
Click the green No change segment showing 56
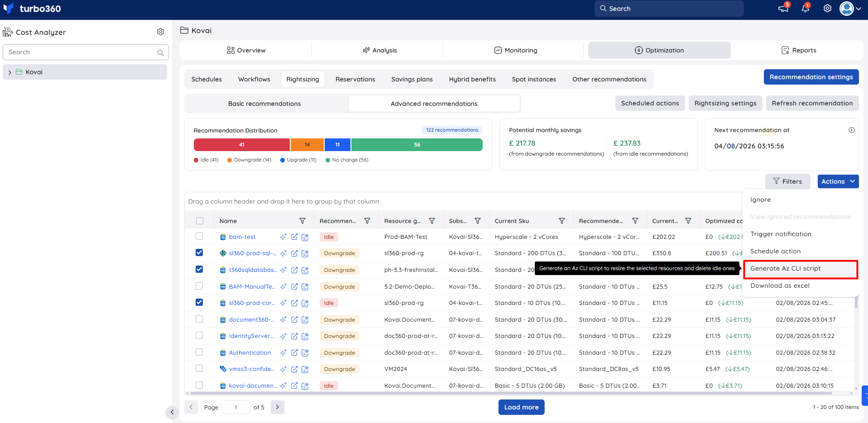(x=417, y=145)
